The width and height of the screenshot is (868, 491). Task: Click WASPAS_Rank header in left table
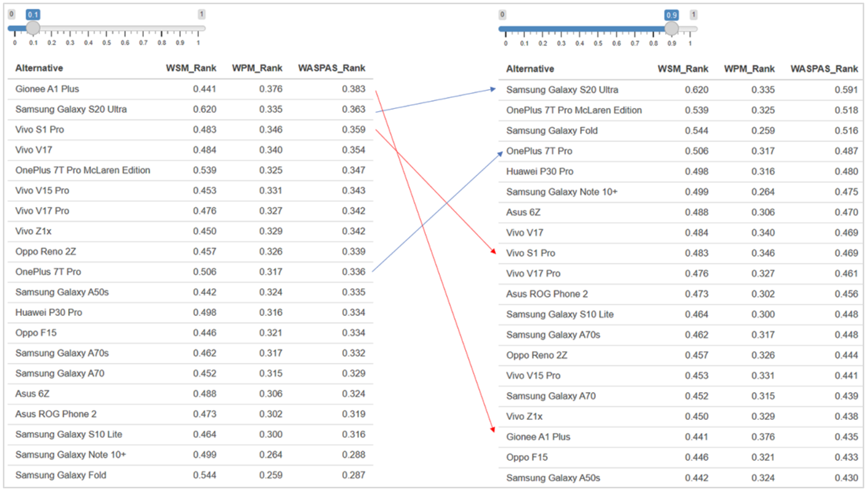332,68
